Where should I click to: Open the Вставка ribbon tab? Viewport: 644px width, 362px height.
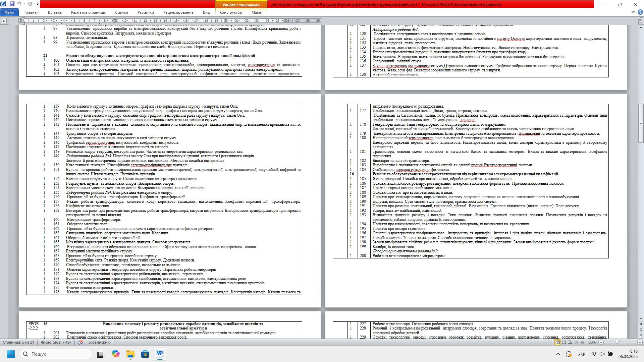click(x=55, y=12)
